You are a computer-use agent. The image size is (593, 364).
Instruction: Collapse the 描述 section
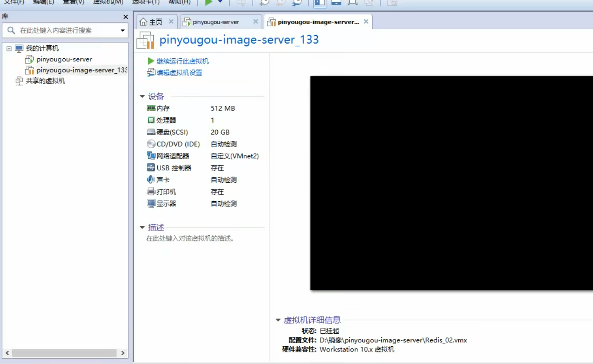pos(143,227)
